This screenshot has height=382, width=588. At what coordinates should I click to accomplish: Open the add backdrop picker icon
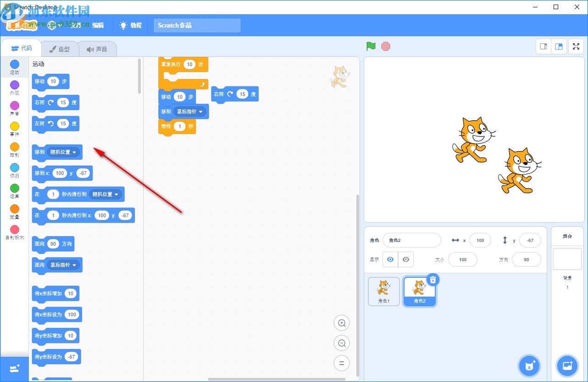(x=567, y=365)
